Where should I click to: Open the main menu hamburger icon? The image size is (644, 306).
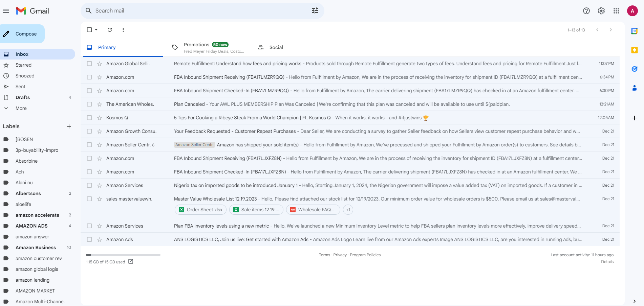coord(6,11)
